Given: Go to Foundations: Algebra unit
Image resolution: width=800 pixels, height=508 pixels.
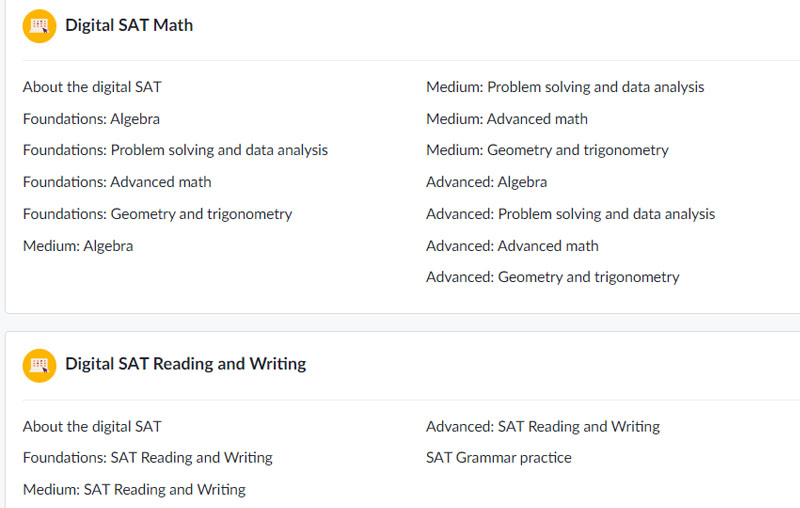Looking at the screenshot, I should 91,119.
